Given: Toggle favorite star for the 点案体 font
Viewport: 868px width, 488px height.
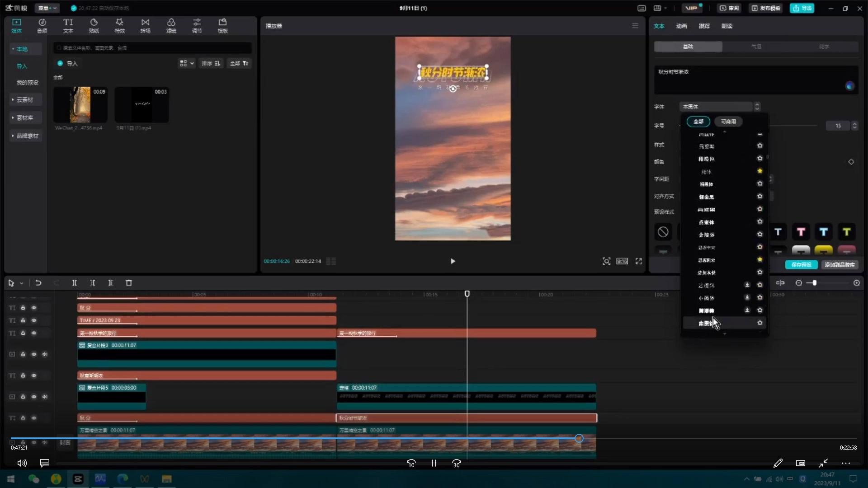Looking at the screenshot, I should 760,222.
